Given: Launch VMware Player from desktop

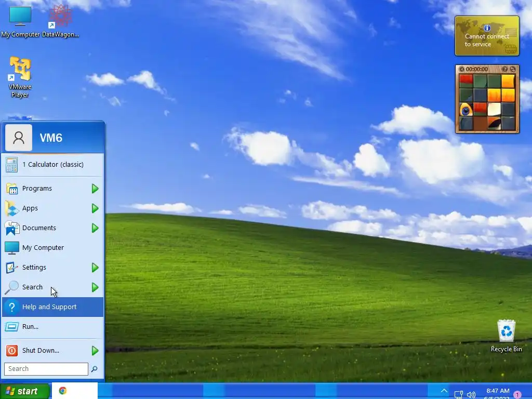Looking at the screenshot, I should 20,77.
